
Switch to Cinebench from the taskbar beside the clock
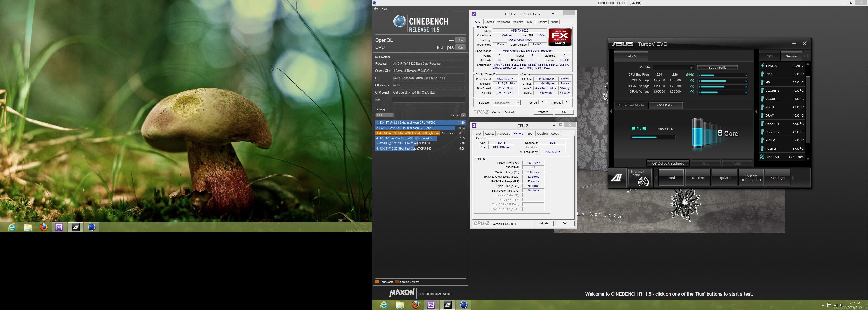click(464, 305)
